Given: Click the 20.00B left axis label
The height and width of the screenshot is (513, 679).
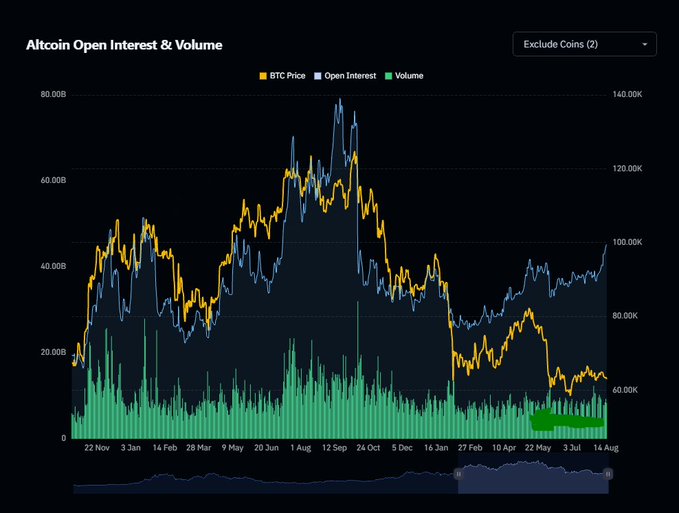Looking at the screenshot, I should pyautogui.click(x=53, y=352).
